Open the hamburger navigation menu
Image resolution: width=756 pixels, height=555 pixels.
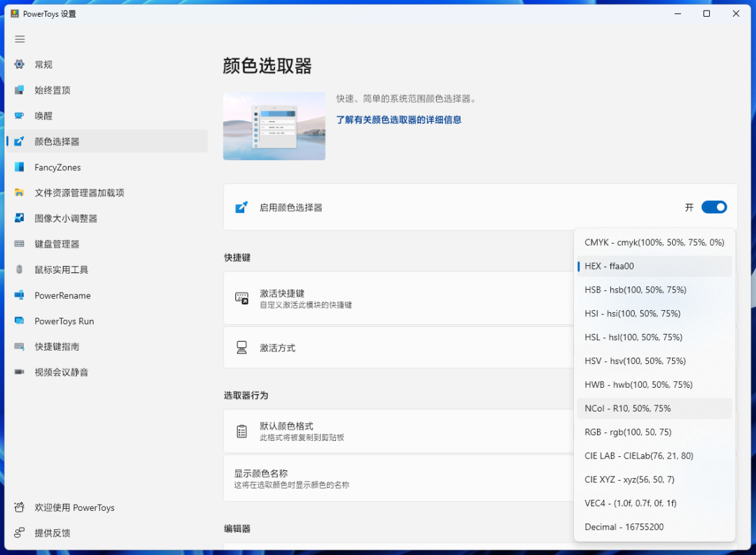pyautogui.click(x=20, y=39)
